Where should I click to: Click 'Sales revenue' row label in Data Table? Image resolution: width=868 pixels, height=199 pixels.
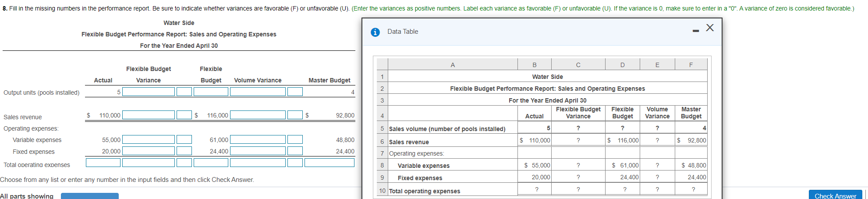point(409,142)
